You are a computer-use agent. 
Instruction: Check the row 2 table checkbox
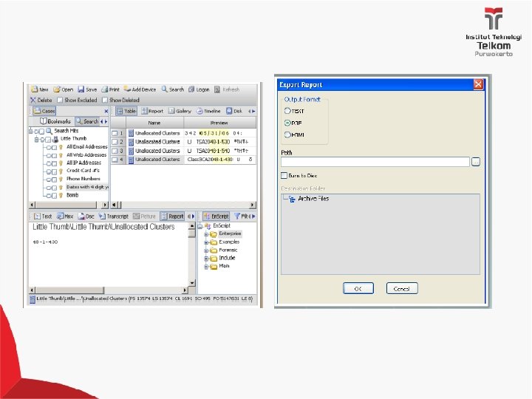[115, 142]
